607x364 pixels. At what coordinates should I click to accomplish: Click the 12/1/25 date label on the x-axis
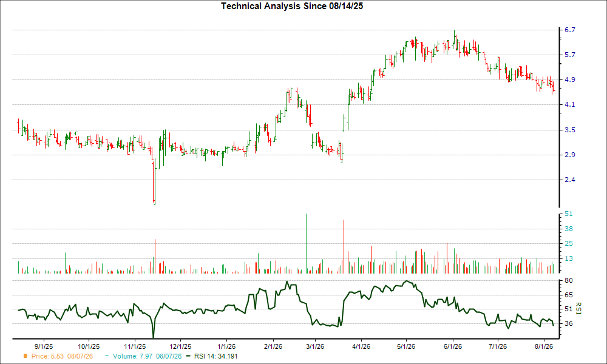(180, 346)
